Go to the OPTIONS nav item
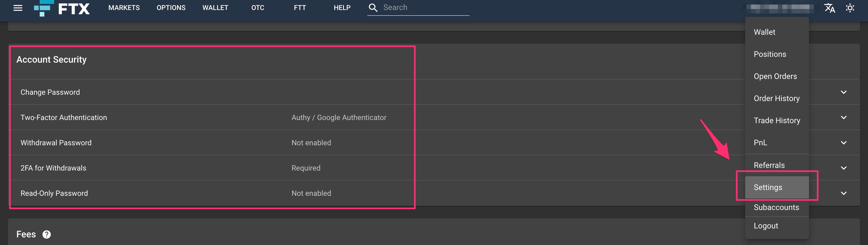 [171, 8]
